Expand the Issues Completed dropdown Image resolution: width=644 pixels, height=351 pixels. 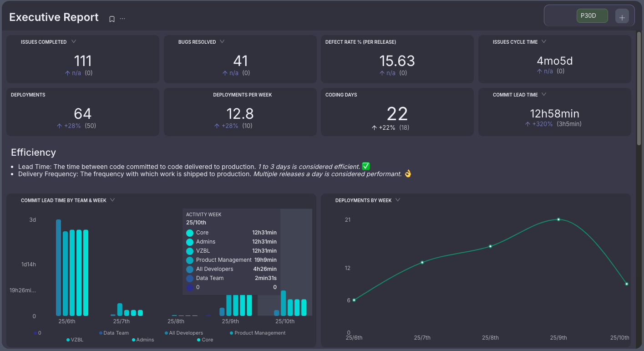pos(74,41)
